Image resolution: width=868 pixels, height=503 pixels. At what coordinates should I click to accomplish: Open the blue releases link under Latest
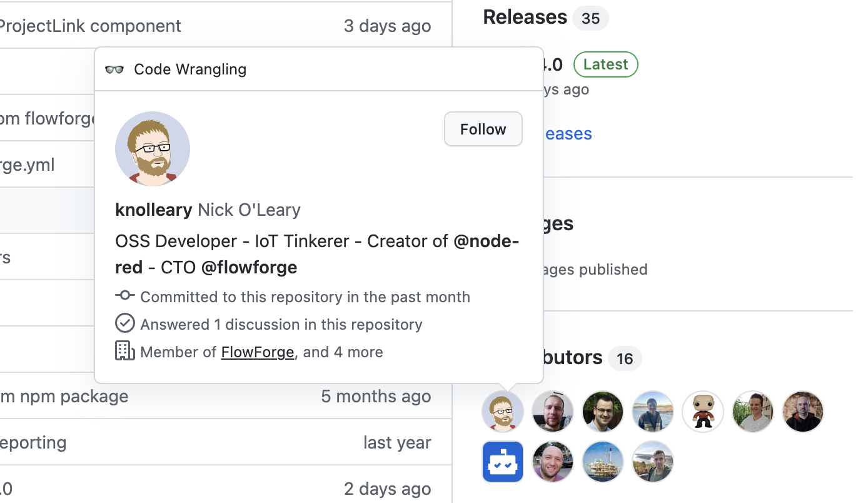[x=568, y=134]
